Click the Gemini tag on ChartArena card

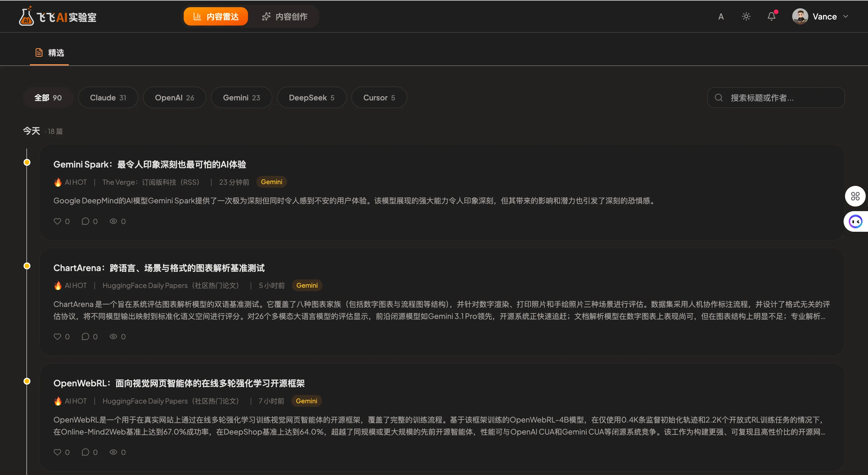pyautogui.click(x=307, y=285)
